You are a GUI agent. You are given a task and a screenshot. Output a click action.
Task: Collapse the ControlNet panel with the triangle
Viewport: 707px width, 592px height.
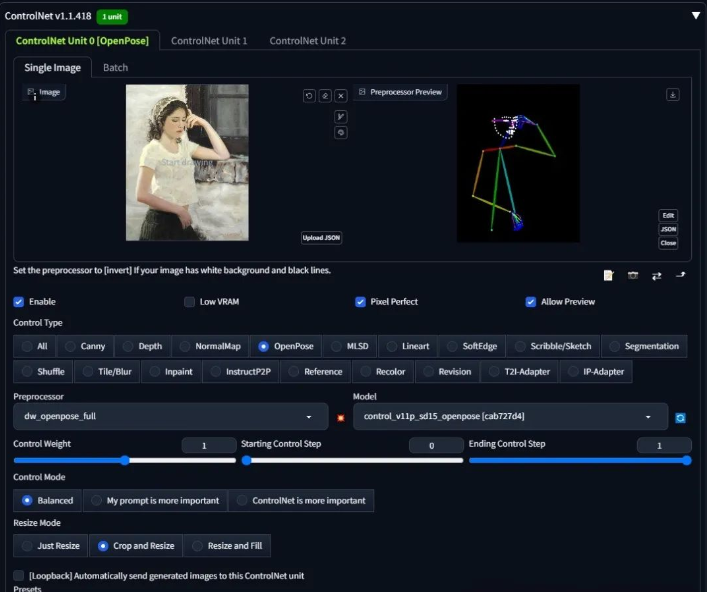coord(696,15)
